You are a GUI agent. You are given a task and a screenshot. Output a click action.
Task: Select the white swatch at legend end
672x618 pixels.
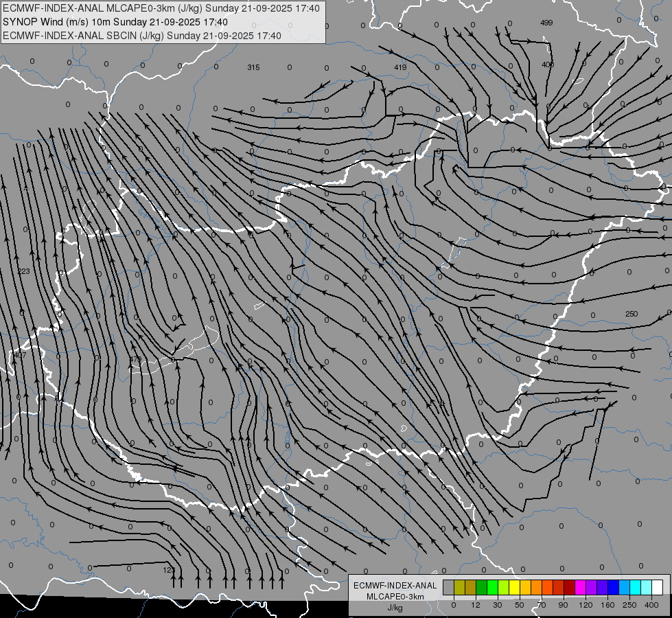coord(658,587)
